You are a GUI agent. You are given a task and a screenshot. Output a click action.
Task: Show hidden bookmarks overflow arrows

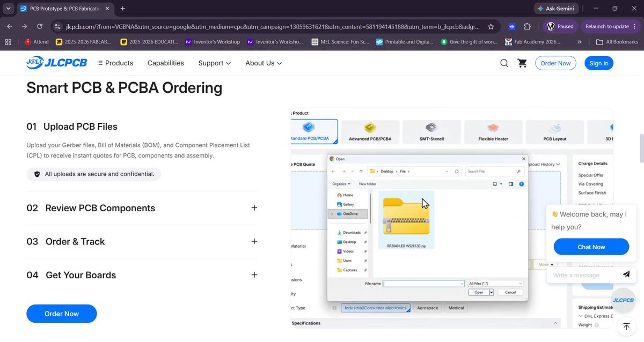click(x=580, y=42)
